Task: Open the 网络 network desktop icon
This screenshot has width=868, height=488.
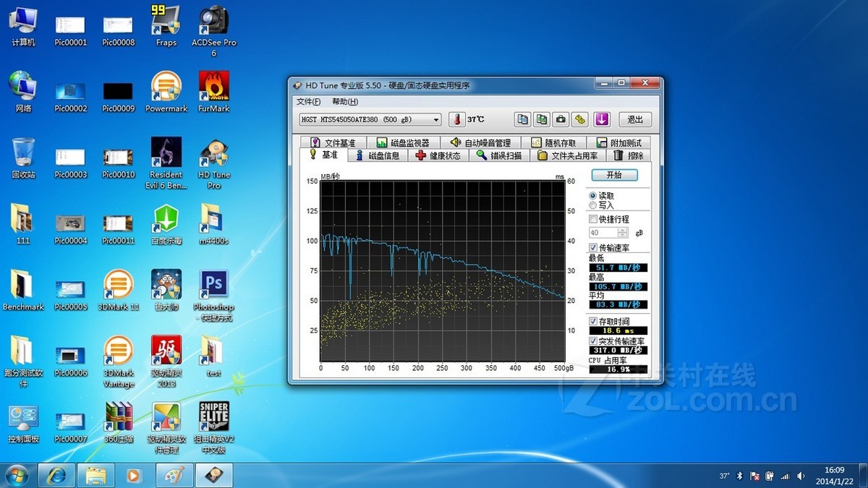Action: pyautogui.click(x=23, y=91)
